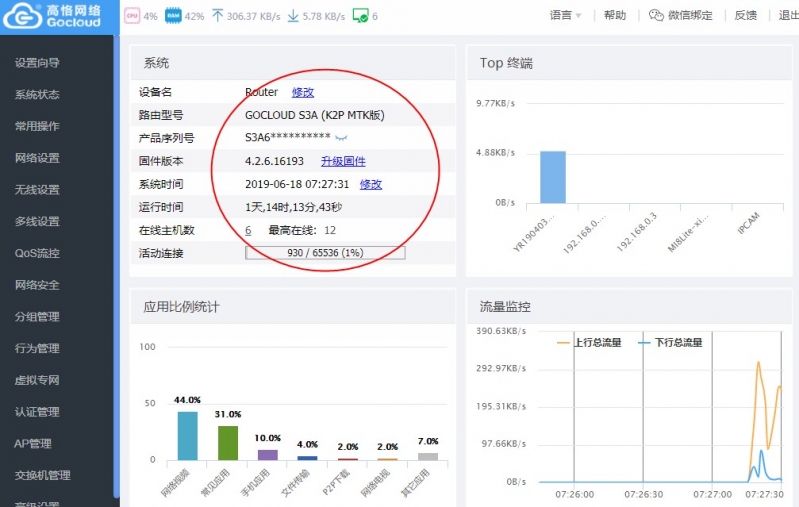799x507 pixels.
Task: Click the CPU usage icon
Action: (131, 16)
